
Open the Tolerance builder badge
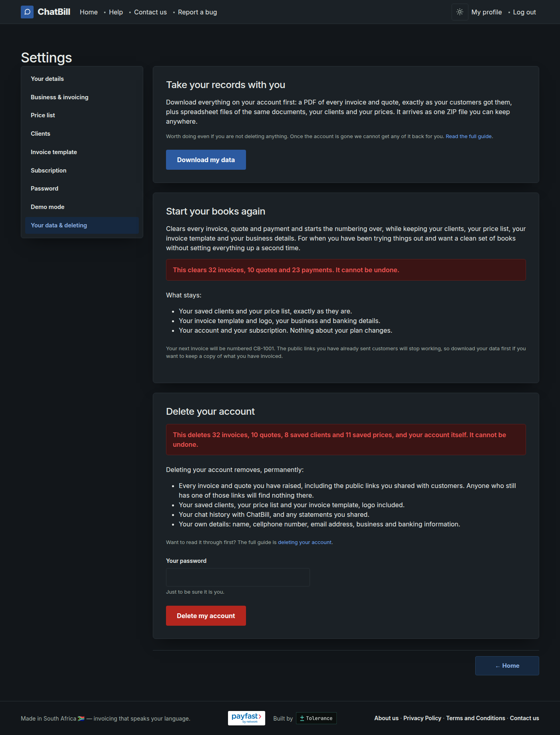(x=316, y=718)
